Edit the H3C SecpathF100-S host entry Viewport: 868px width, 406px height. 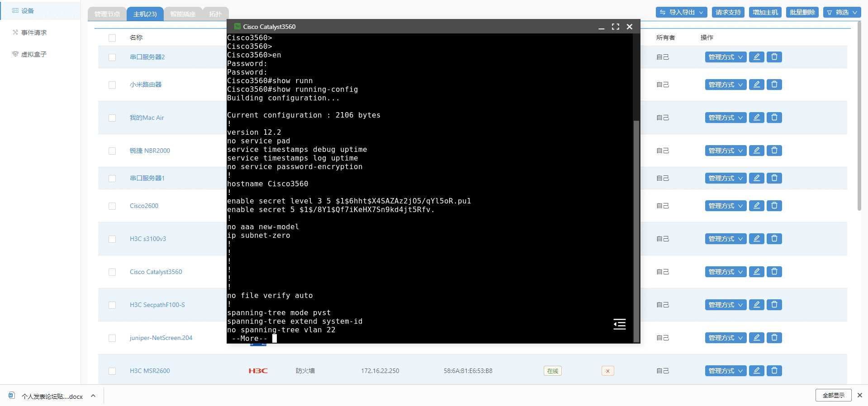coord(756,305)
